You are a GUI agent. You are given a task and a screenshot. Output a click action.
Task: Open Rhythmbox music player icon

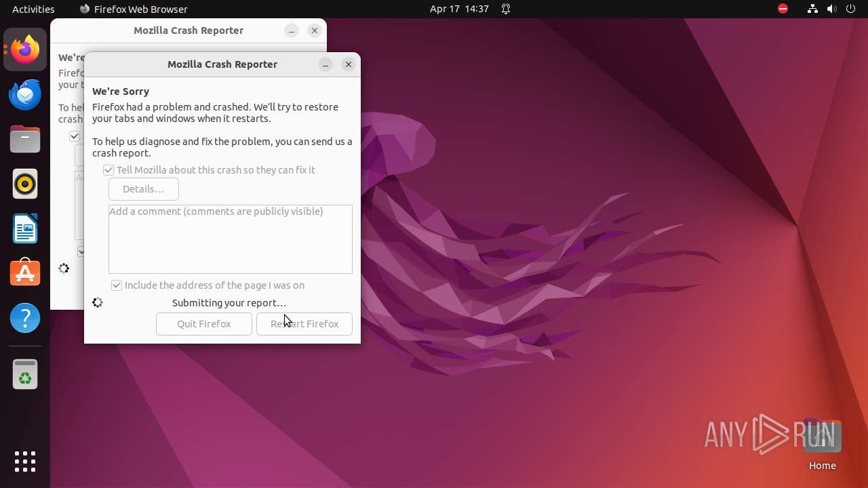(x=25, y=184)
